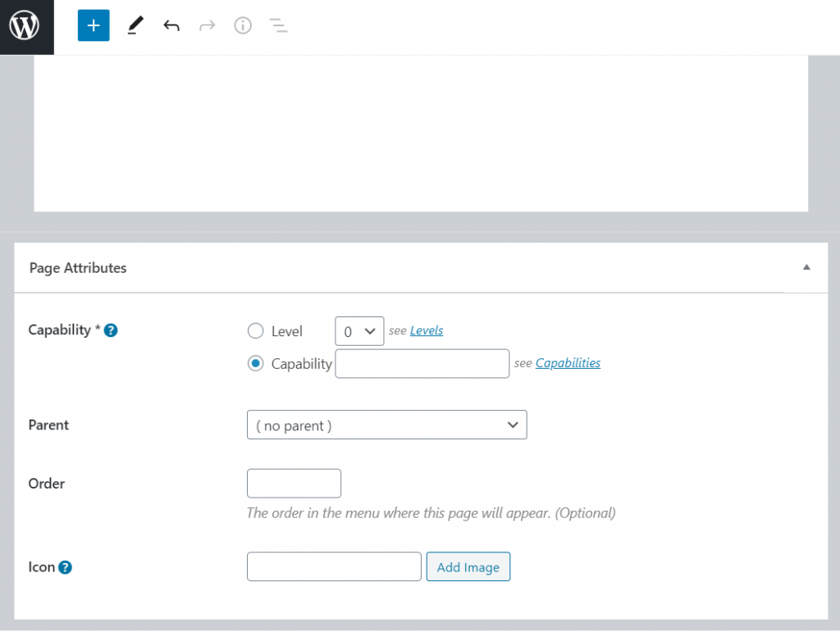Click the Add Image button
The image size is (840, 632).
[468, 566]
